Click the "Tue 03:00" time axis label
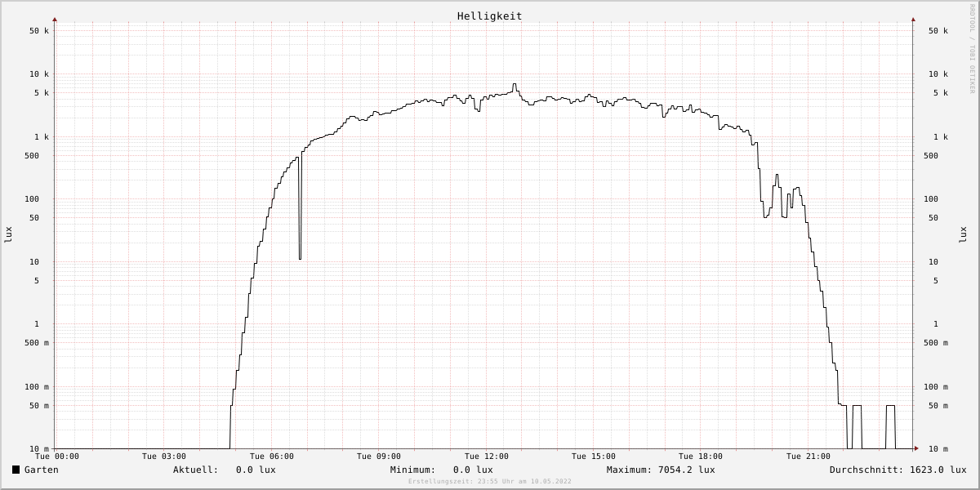 164,457
